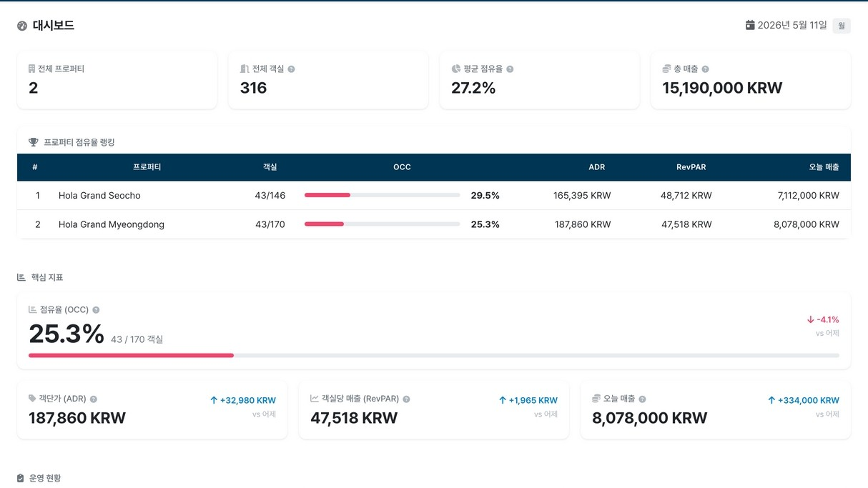The image size is (868, 488).
Task: Open the Hola Grand Seocho property row
Action: 434,195
